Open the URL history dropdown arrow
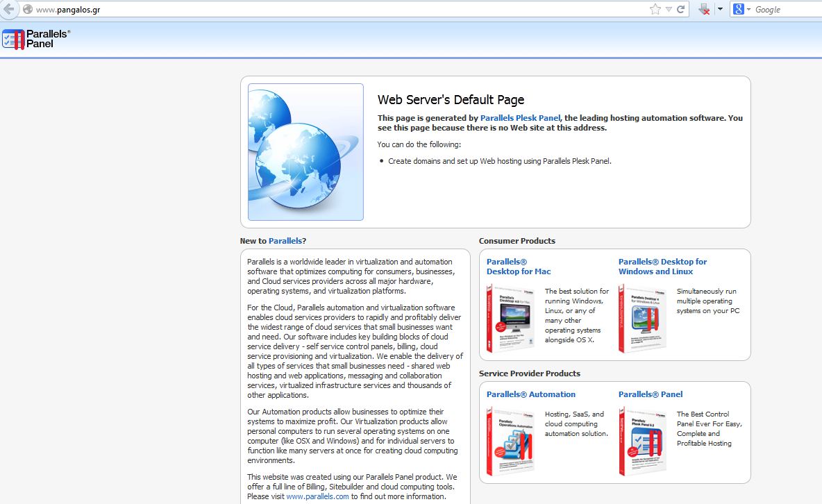 (669, 9)
